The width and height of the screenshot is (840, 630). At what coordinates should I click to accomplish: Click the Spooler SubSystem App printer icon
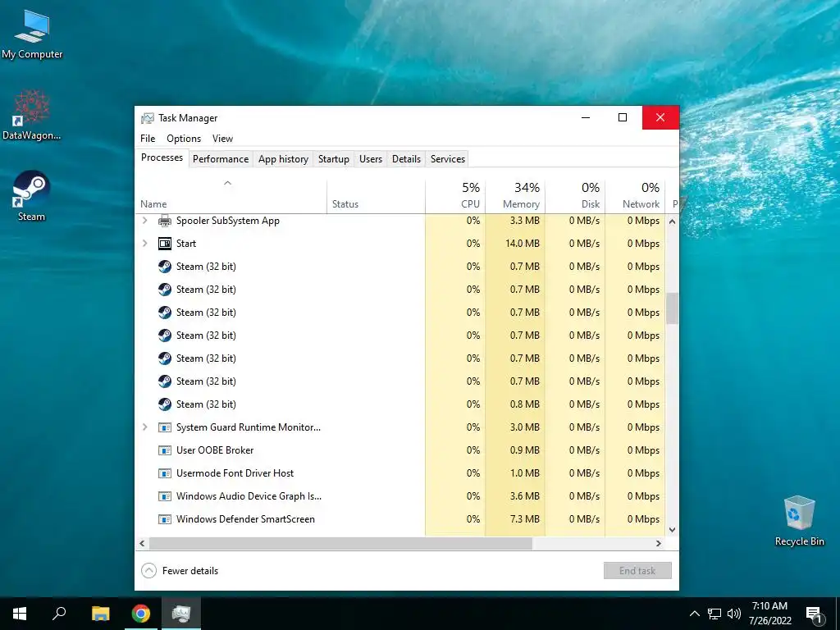click(x=164, y=221)
